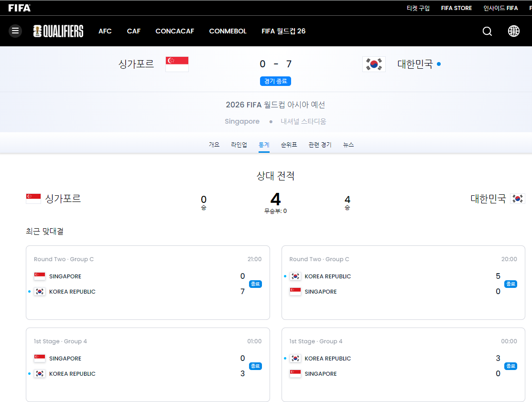Image resolution: width=532 pixels, height=402 pixels.
Task: Click the 20:00 match time
Action: [509, 259]
